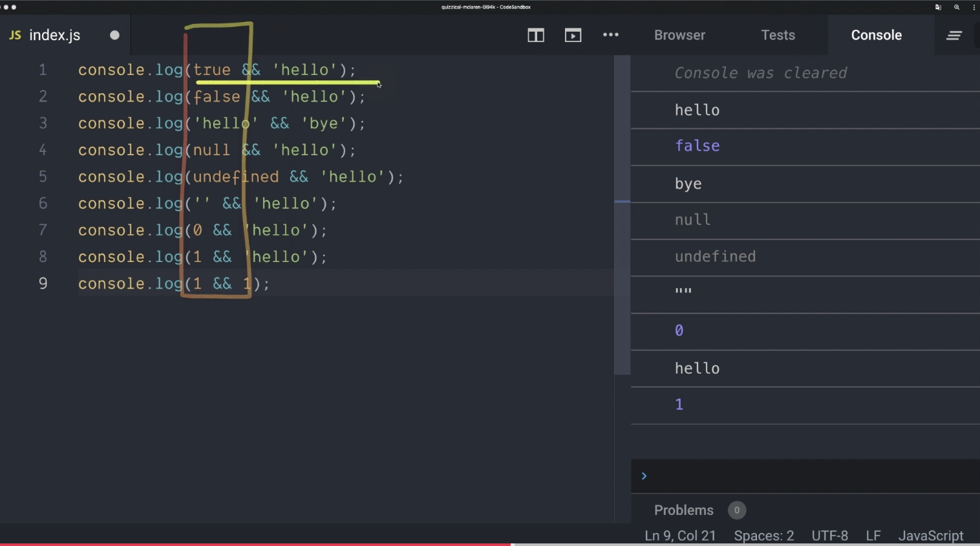This screenshot has height=546, width=980.
Task: Click first 'hello' console output
Action: click(697, 110)
